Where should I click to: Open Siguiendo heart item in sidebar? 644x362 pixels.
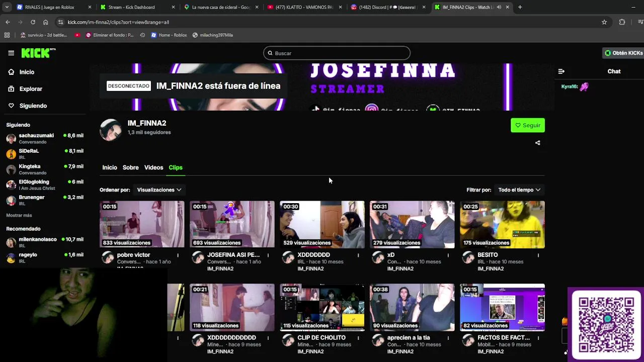(x=33, y=106)
